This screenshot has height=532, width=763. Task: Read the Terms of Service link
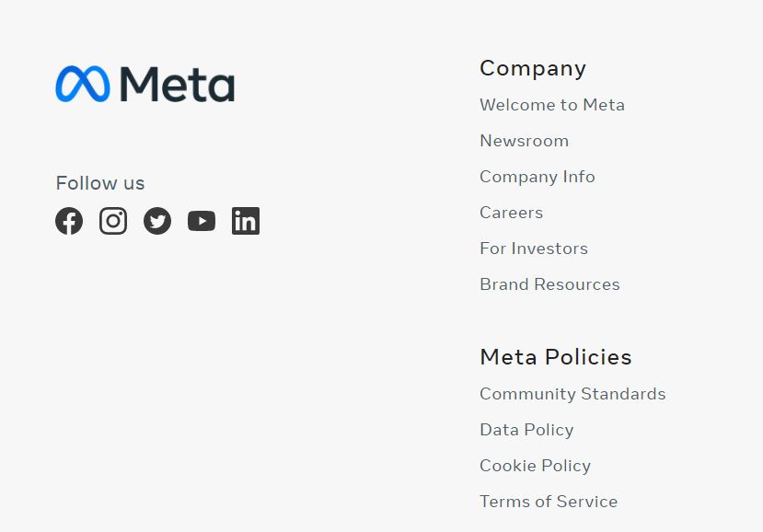coord(549,502)
